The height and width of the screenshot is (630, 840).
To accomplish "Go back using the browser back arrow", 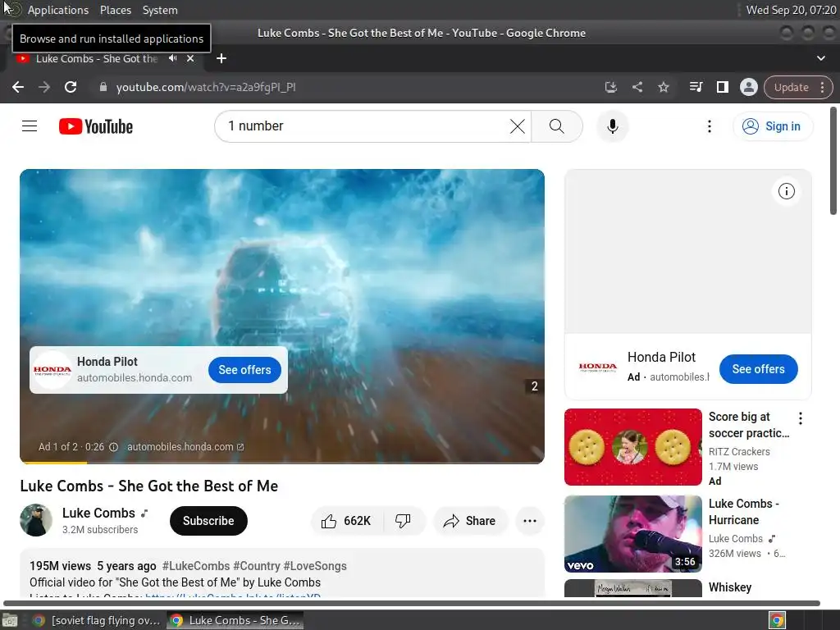I will pyautogui.click(x=18, y=87).
